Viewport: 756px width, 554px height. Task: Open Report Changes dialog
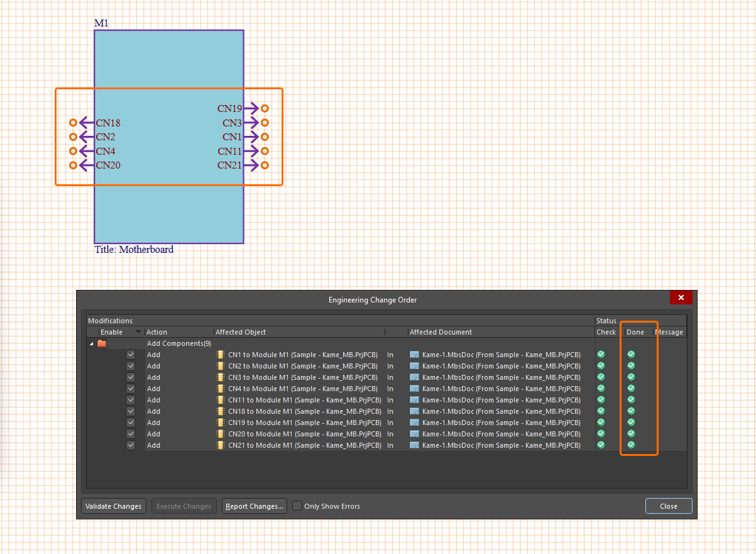(255, 506)
